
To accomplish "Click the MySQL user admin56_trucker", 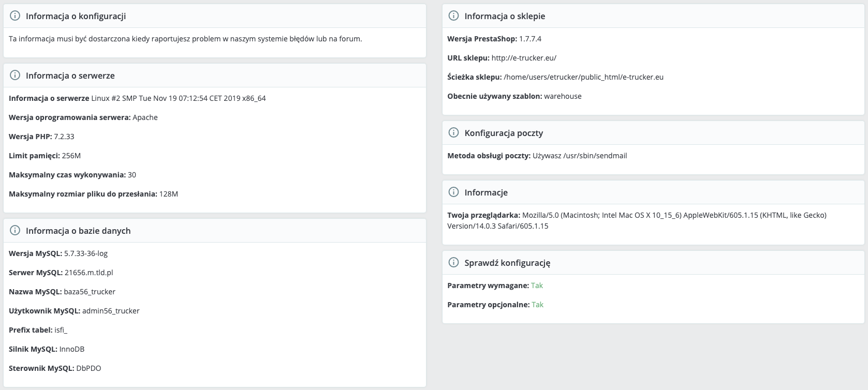I will point(111,311).
